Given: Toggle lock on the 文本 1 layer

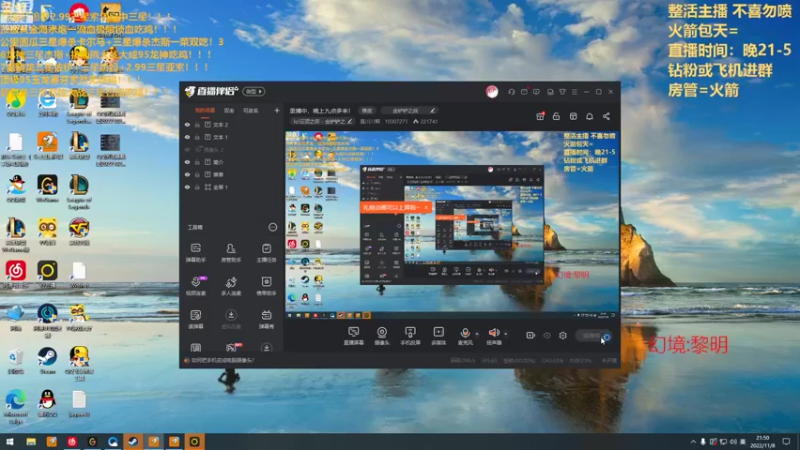Looking at the screenshot, I should [197, 137].
